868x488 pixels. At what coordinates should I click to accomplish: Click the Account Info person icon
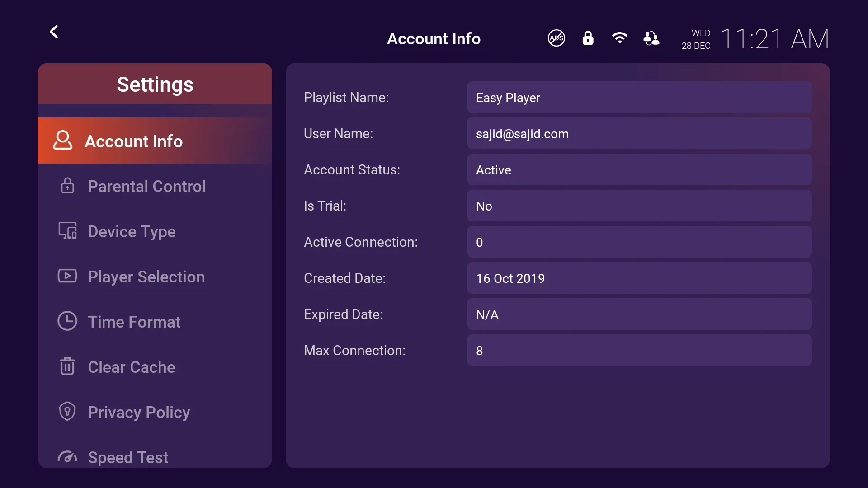pyautogui.click(x=63, y=141)
